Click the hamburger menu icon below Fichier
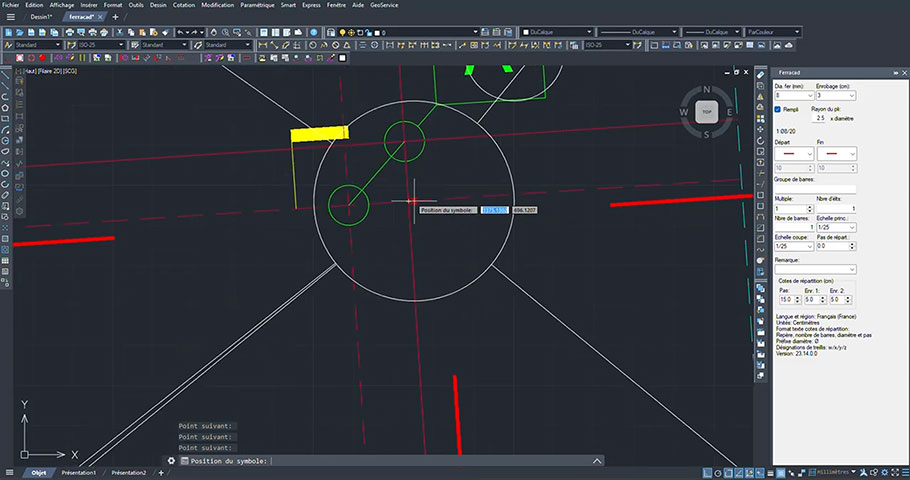Screen dimensions: 910x480 tap(10, 17)
